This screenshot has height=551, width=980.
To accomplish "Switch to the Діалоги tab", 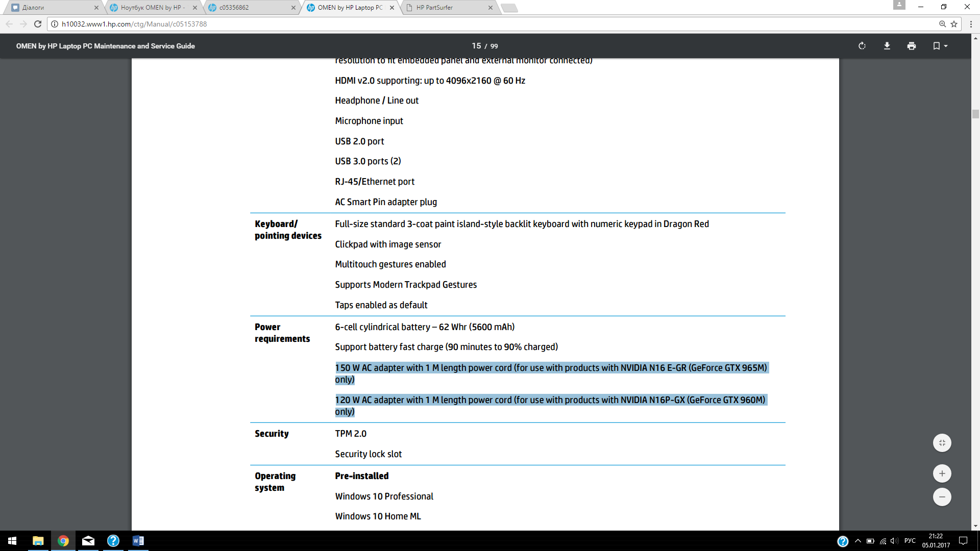I will coord(54,8).
